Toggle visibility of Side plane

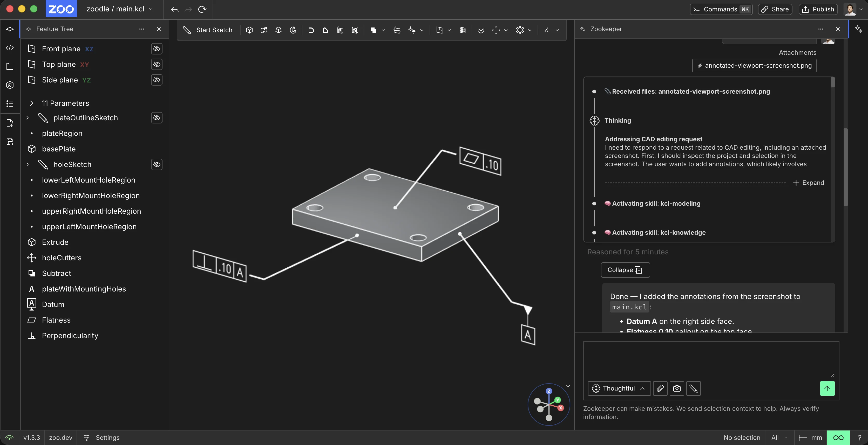157,80
